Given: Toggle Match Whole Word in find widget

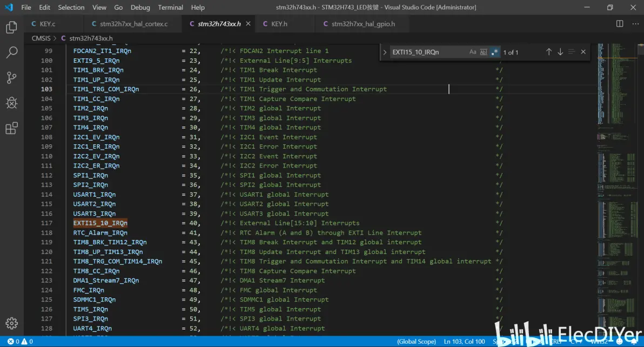Looking at the screenshot, I should 484,52.
